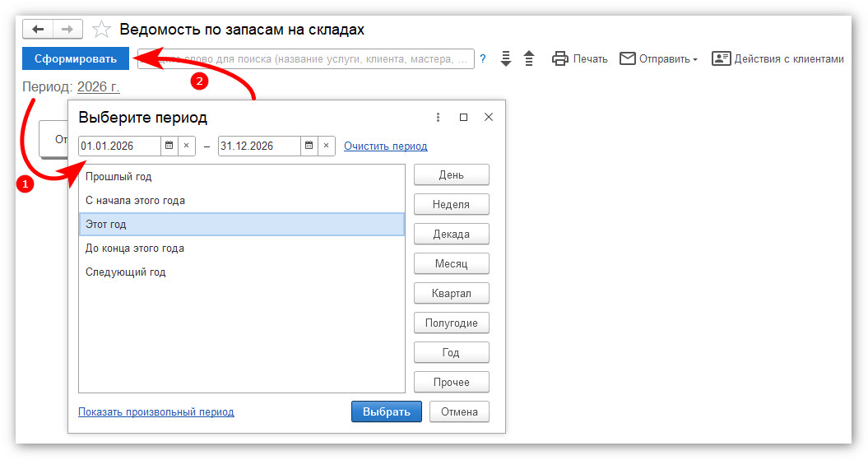The width and height of the screenshot is (868, 460).
Task: Choose the Прочее period button
Action: point(452,382)
